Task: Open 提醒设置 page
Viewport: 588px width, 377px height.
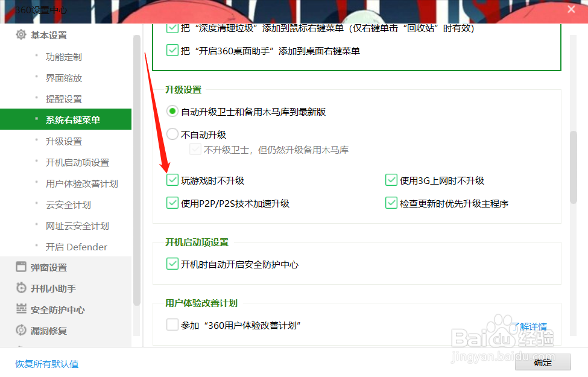Action: point(64,99)
